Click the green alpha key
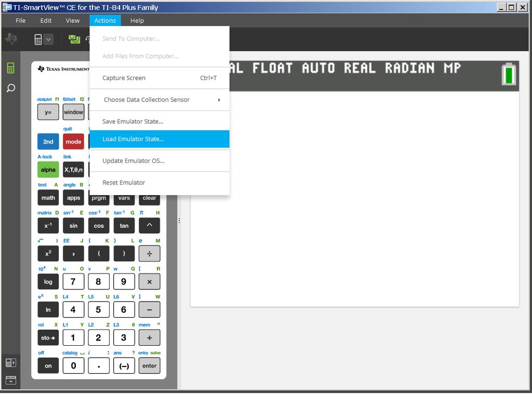 click(48, 170)
